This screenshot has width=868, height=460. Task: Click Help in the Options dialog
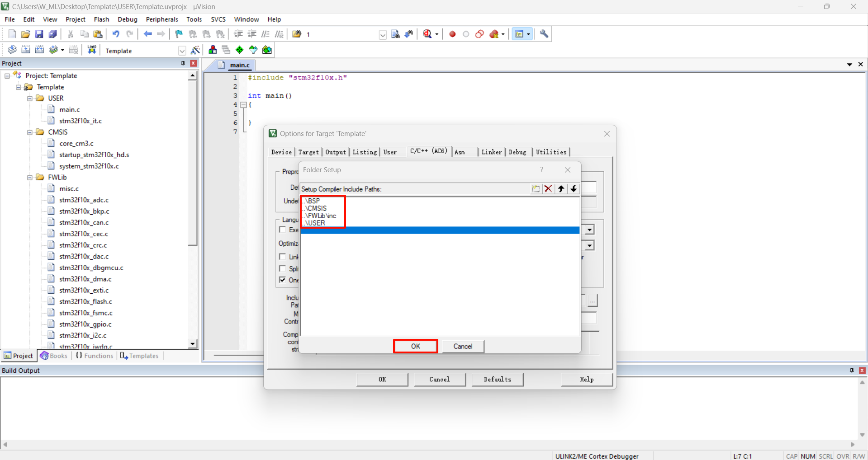(587, 380)
